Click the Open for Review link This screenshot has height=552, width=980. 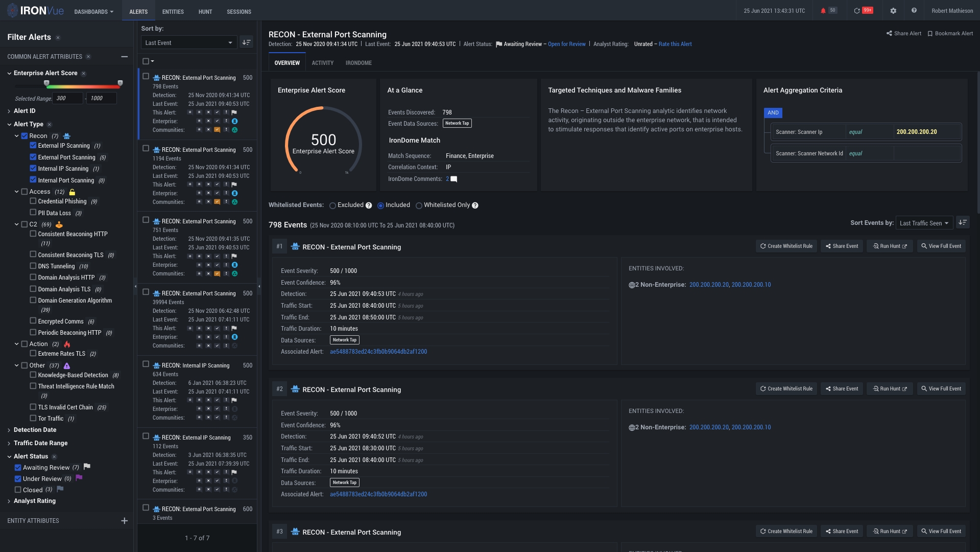(x=566, y=44)
